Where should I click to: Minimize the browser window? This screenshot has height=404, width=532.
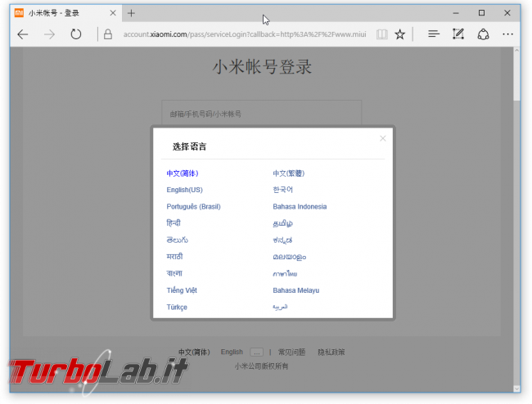(x=456, y=13)
